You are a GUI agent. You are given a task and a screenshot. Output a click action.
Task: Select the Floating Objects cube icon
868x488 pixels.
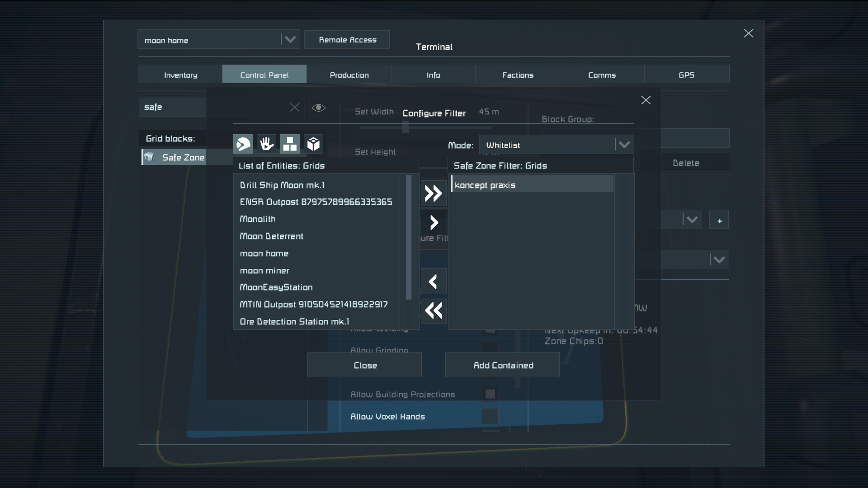click(313, 144)
